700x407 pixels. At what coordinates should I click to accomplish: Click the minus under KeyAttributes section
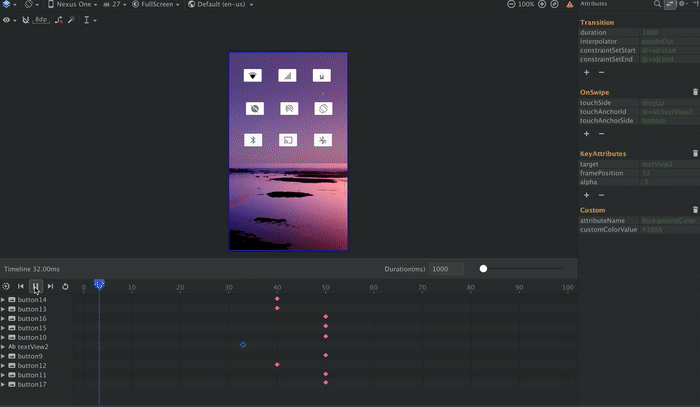[601, 195]
